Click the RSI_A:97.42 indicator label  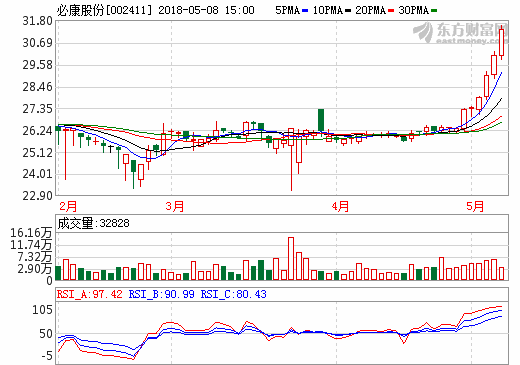(90, 294)
